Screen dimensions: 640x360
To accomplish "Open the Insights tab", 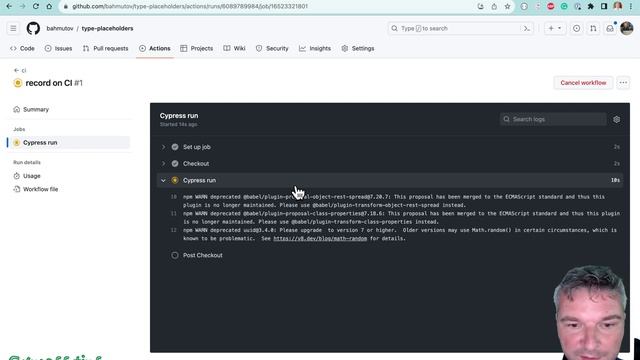I will tap(315, 48).
